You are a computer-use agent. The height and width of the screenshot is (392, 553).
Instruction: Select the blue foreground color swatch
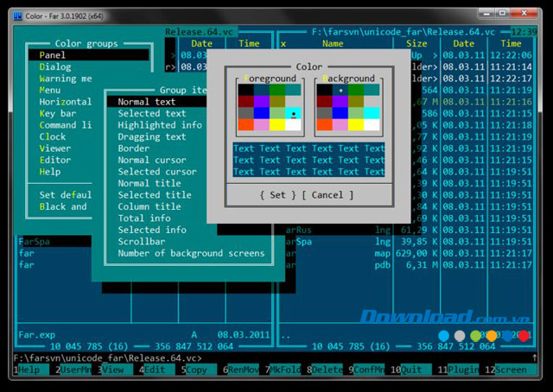pyautogui.click(x=263, y=112)
